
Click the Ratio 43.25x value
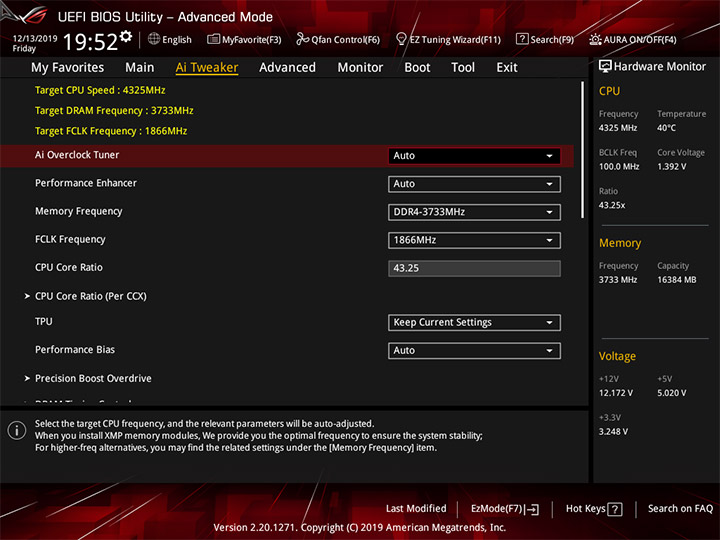[612, 205]
